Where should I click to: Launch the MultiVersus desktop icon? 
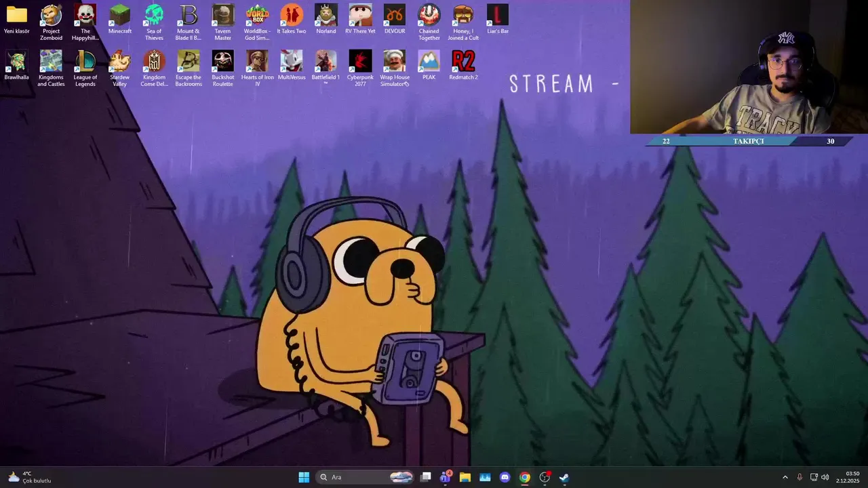coord(292,66)
